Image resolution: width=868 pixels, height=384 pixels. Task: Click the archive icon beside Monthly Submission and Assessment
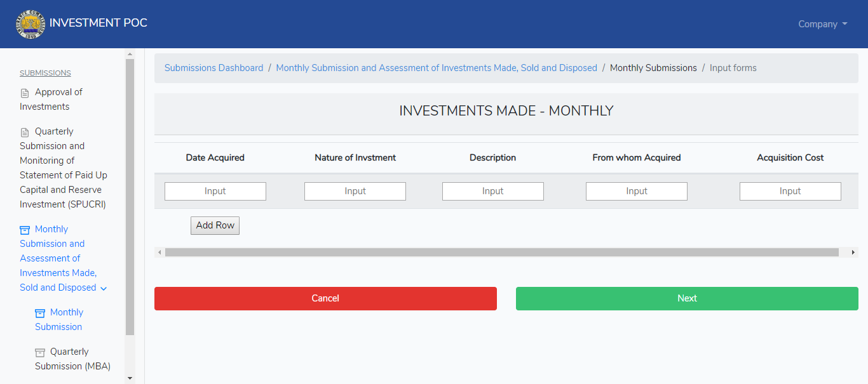tap(25, 230)
